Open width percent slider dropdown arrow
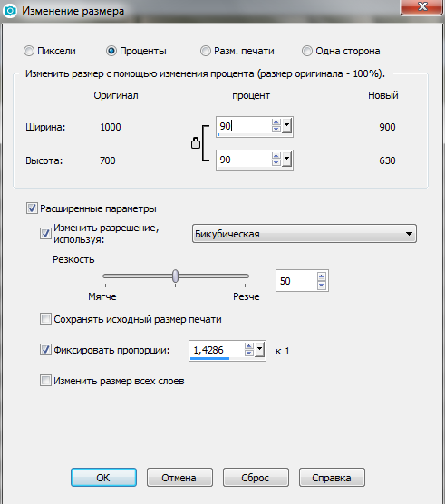445x504 pixels. coord(287,126)
